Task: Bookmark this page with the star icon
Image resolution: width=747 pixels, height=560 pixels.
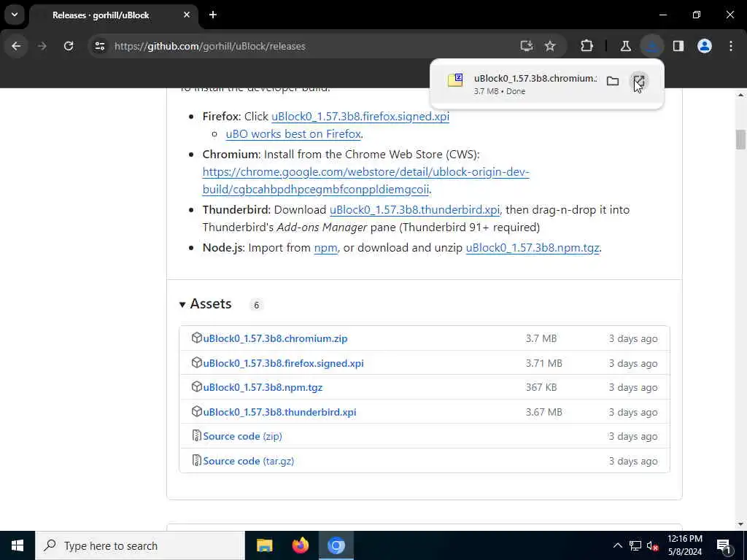Action: pyautogui.click(x=550, y=46)
